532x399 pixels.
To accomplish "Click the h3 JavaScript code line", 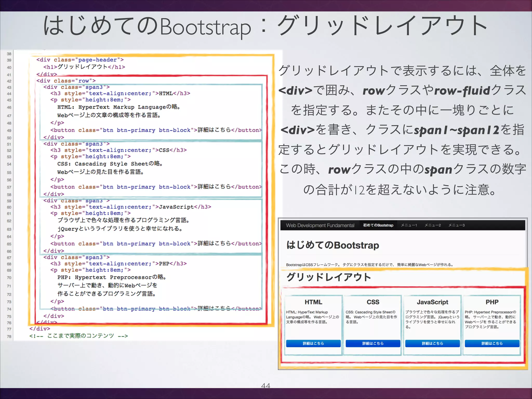I will tap(131, 207).
